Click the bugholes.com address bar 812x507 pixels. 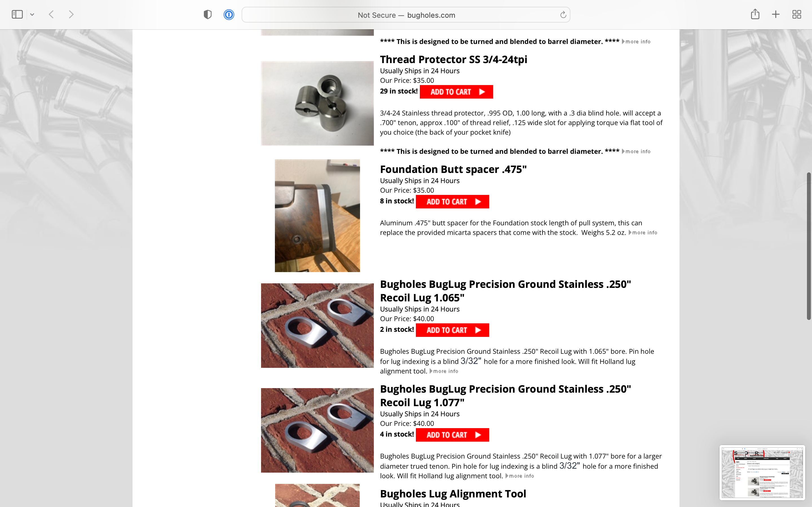point(406,15)
